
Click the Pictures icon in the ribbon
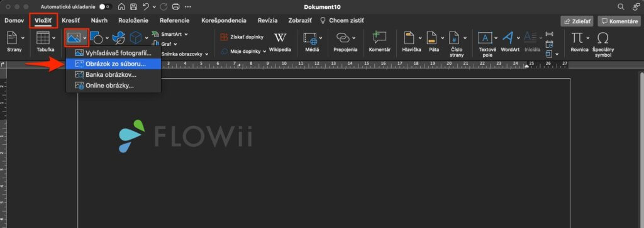(x=74, y=38)
